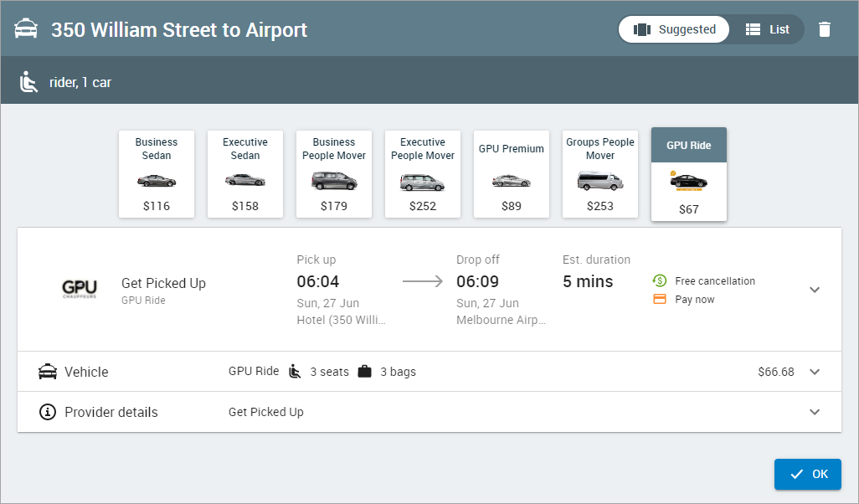This screenshot has width=859, height=504.
Task: Click the 'rider, 1 car' summary text
Action: pos(80,82)
